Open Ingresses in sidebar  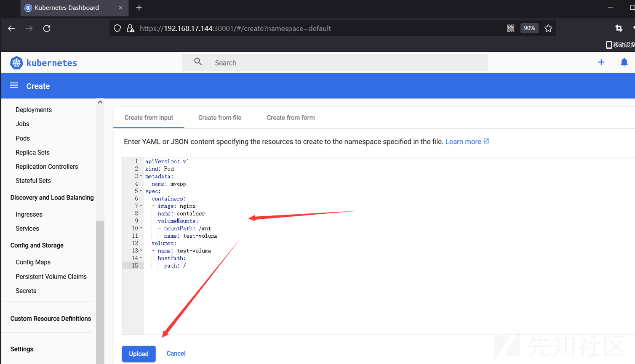(x=29, y=215)
